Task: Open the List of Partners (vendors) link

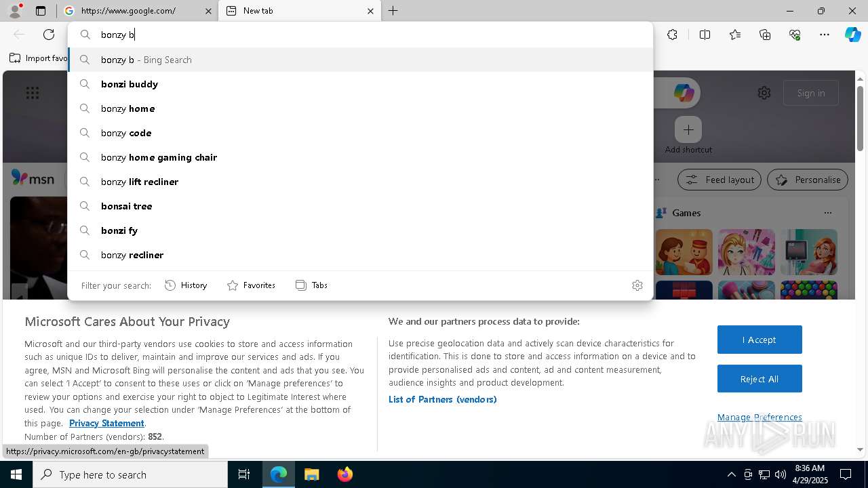Action: click(x=443, y=399)
